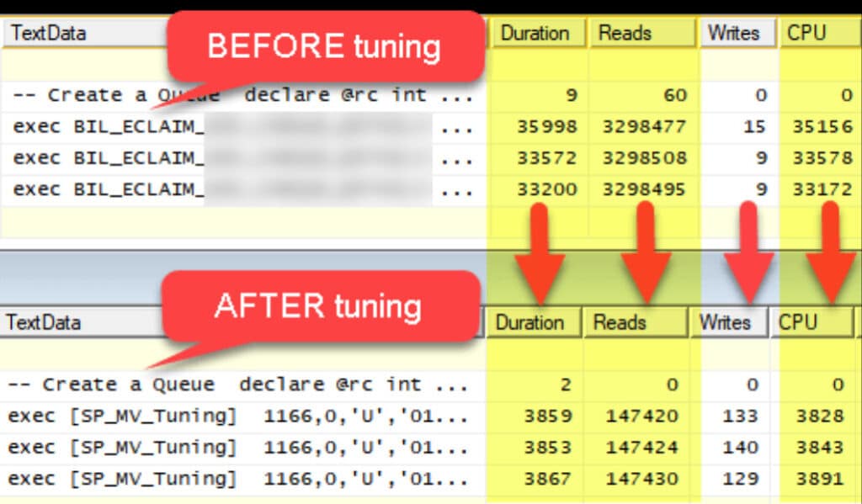Click CPU value 33578
This screenshot has width=862, height=504.
[x=822, y=158]
